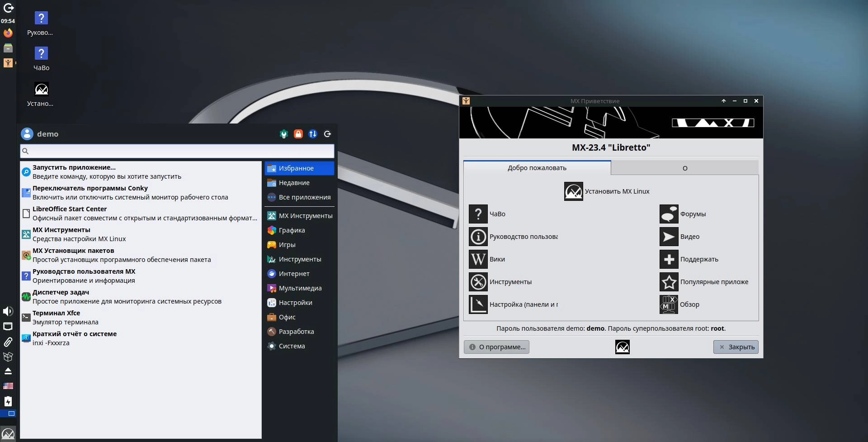
Task: Open the Интернет category
Action: [299, 274]
